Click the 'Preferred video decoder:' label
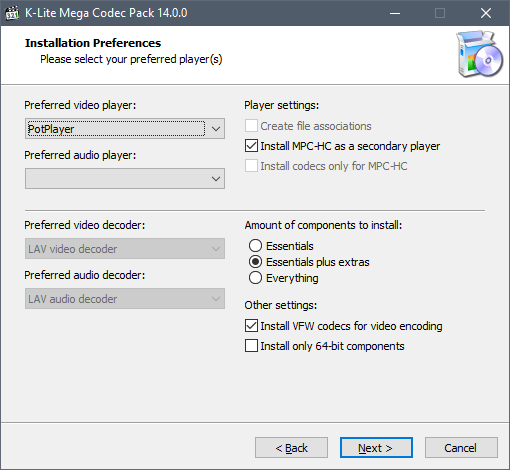 tap(85, 225)
